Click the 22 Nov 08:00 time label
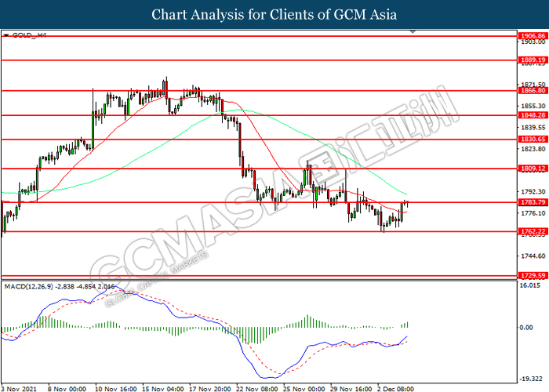Screen dimensions: 549x392 click(x=256, y=389)
